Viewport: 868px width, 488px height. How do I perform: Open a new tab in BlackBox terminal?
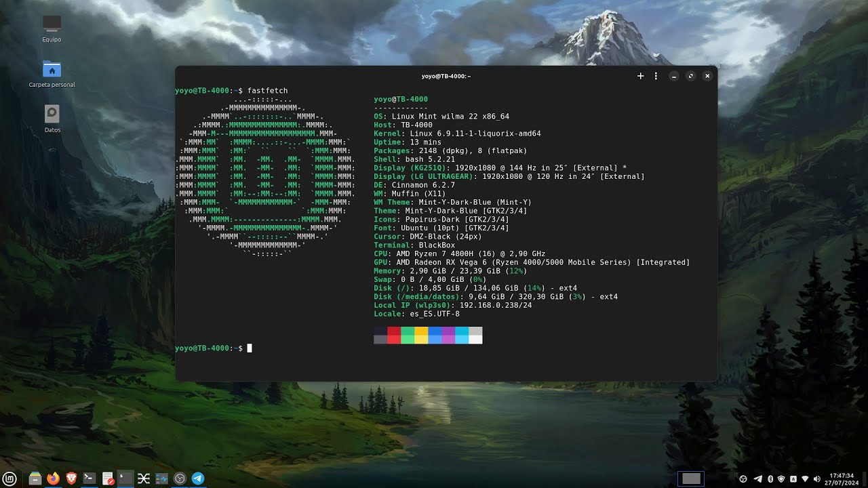click(640, 76)
